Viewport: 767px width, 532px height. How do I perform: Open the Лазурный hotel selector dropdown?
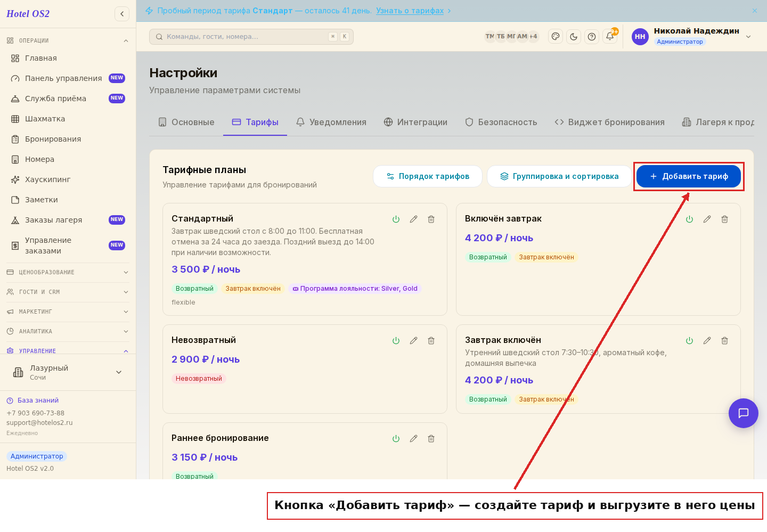(x=68, y=372)
